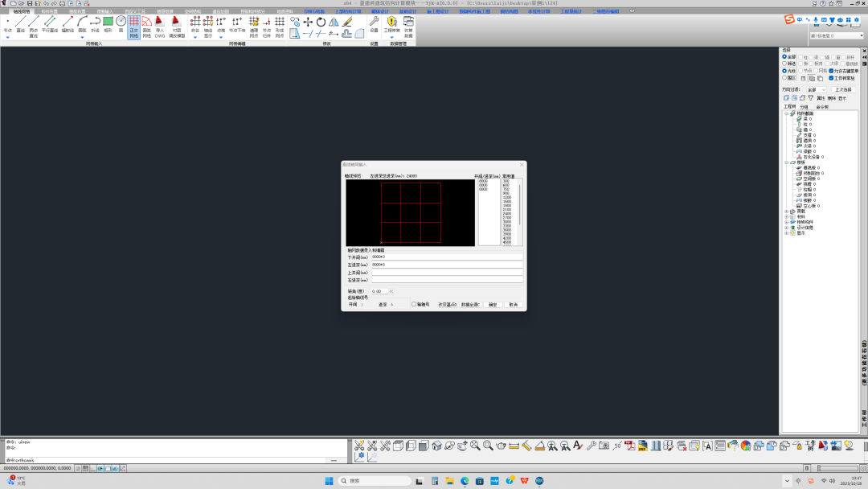Select the 圆 circle tool
The width and height of the screenshot is (868, 489).
pos(121,25)
